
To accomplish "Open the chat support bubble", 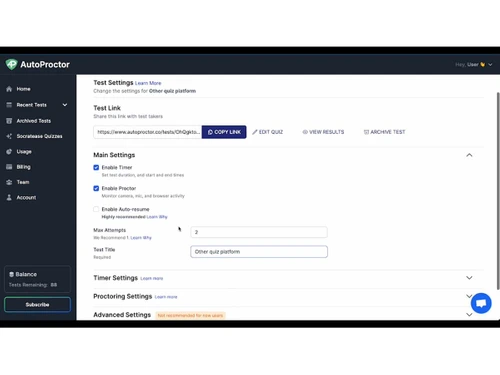I will coord(481,303).
